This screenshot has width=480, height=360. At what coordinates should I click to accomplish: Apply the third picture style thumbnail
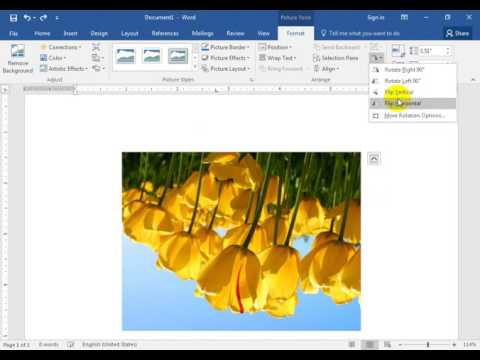(x=178, y=56)
